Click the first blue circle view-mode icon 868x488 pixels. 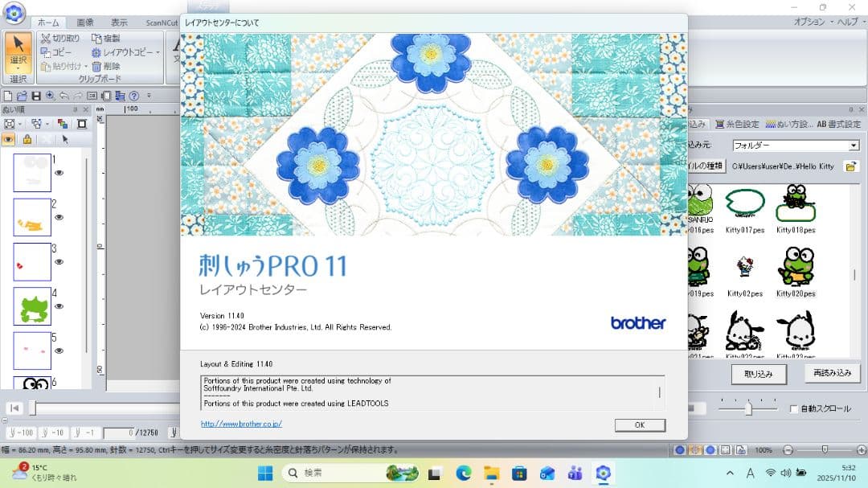click(x=680, y=449)
